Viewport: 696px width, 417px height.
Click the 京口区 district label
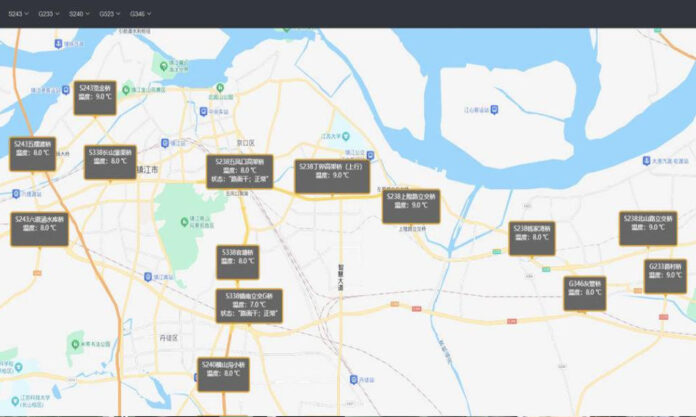click(x=245, y=143)
